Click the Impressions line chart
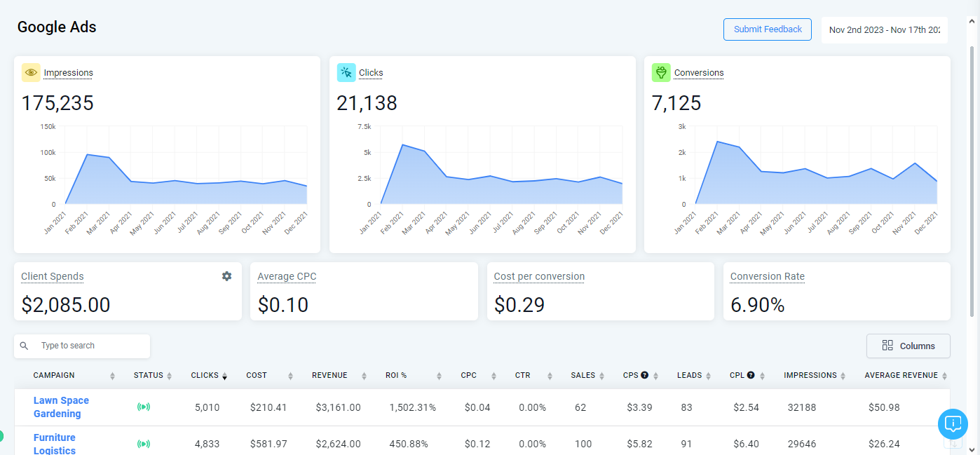Viewport: 980px width, 455px height. point(186,165)
